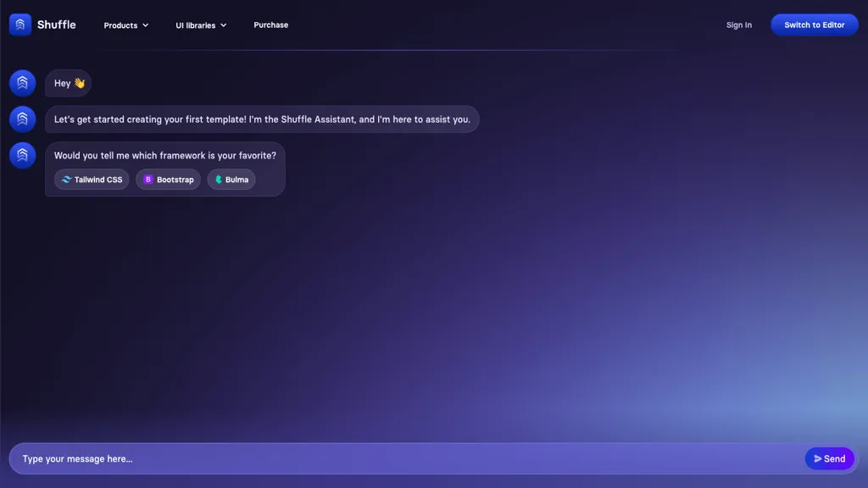Click the chevron beside UI libraries

pyautogui.click(x=224, y=25)
